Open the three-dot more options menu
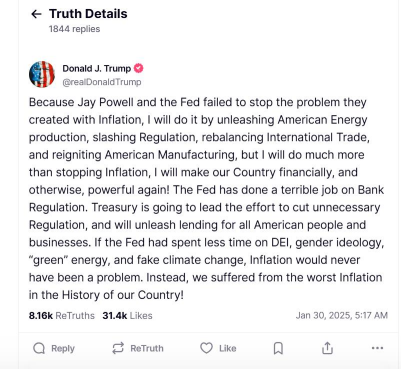 coord(377,348)
